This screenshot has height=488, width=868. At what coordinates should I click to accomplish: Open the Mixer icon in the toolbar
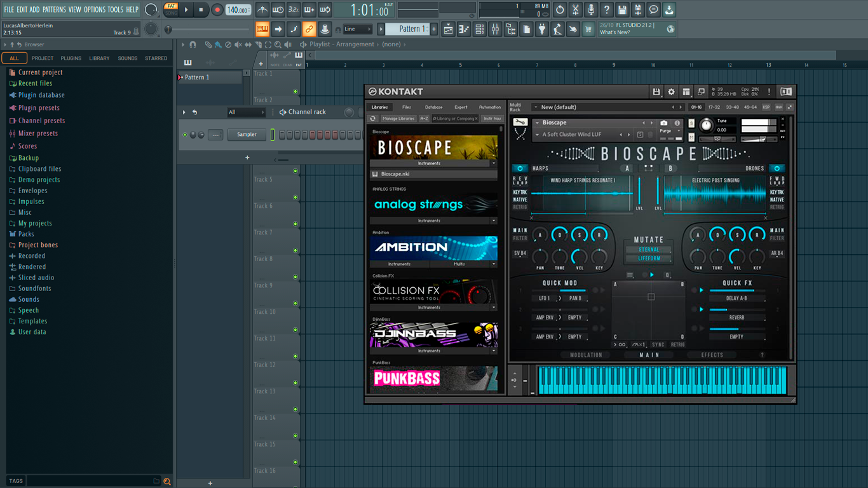[495, 29]
